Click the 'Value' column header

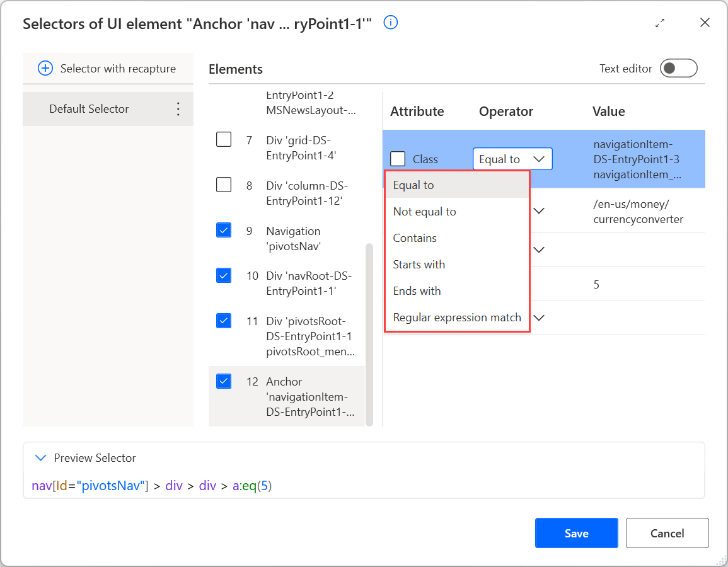point(608,112)
